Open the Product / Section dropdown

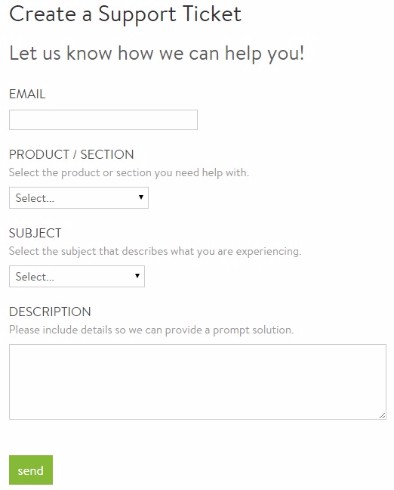pyautogui.click(x=79, y=198)
